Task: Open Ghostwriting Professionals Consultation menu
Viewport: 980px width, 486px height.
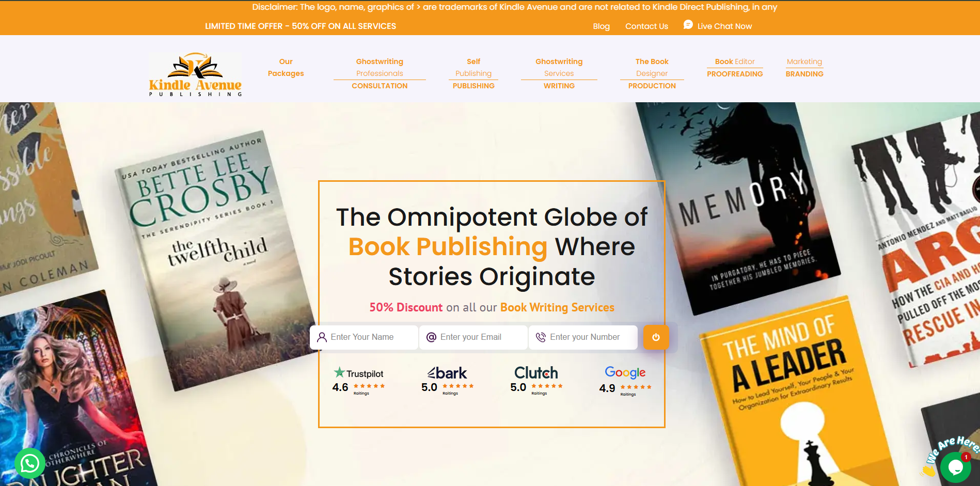Action: pyautogui.click(x=380, y=73)
